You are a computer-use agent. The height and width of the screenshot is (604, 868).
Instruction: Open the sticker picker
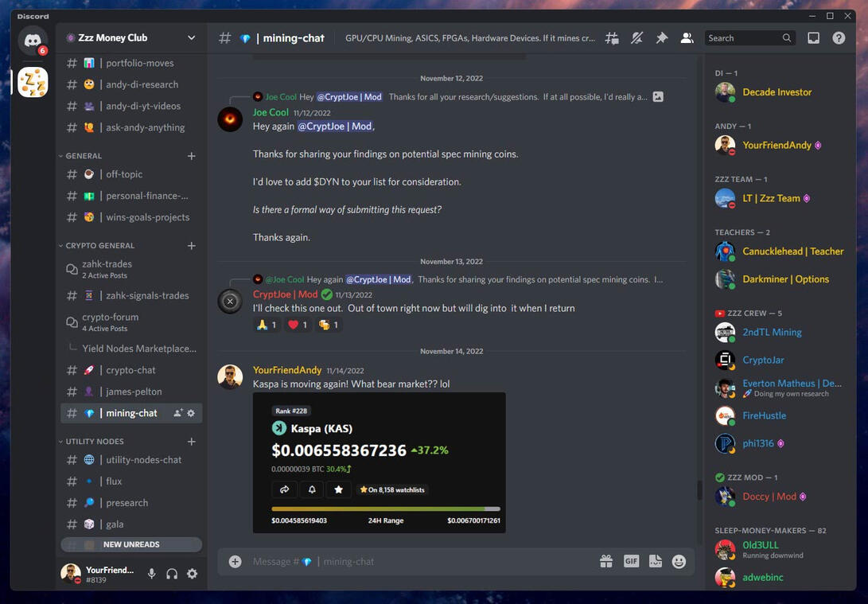pyautogui.click(x=656, y=561)
